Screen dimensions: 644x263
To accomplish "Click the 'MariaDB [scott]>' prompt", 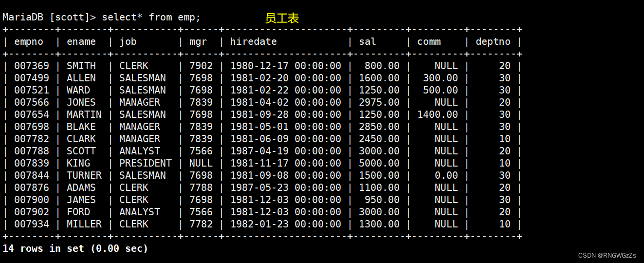I will (49, 17).
